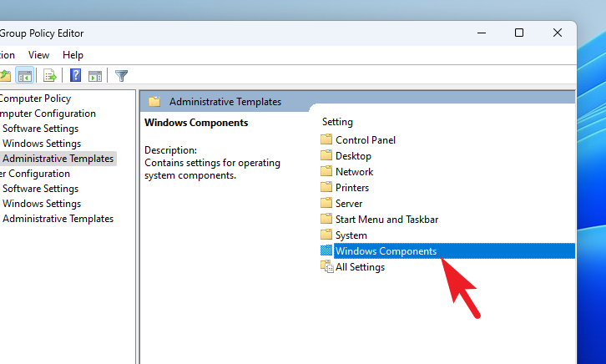Click the Up one level folder icon
This screenshot has width=606, height=364.
click(5, 76)
